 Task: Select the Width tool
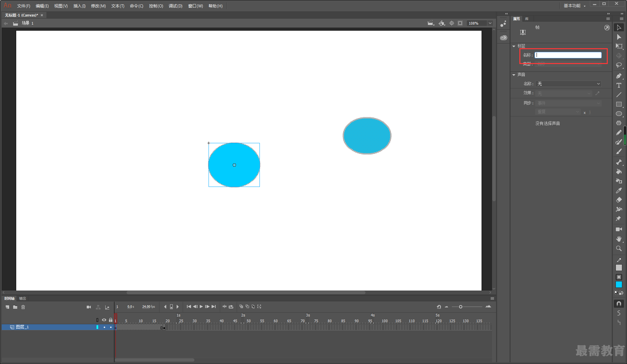point(619,209)
